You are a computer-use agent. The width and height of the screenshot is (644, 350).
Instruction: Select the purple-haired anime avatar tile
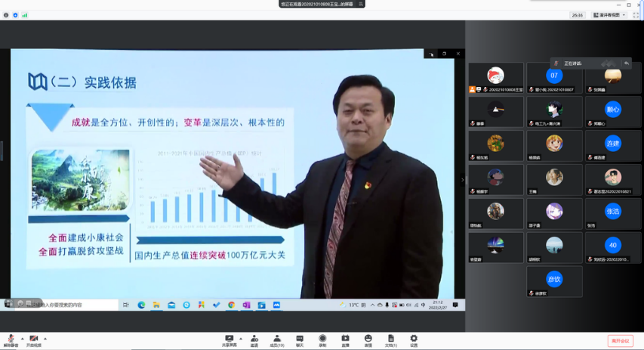pos(554,213)
